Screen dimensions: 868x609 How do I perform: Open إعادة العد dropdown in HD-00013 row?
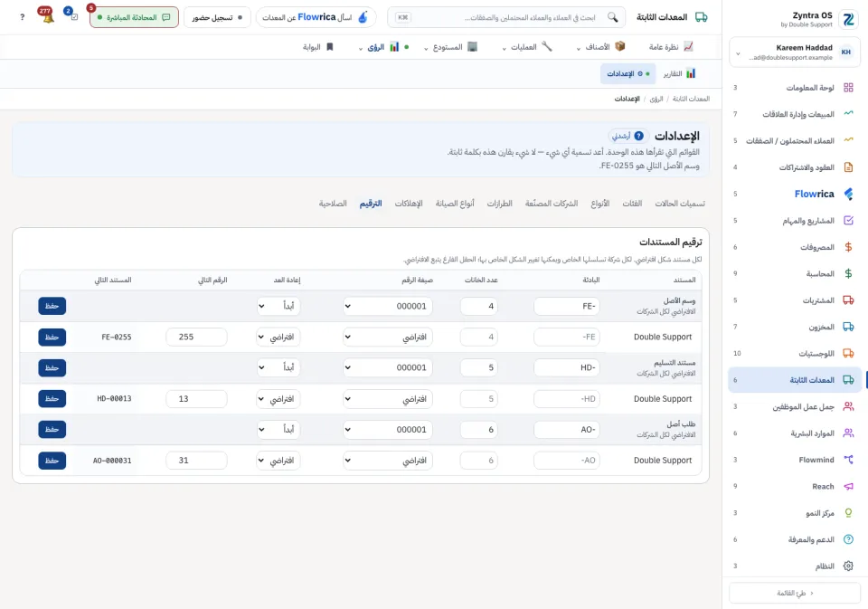pyautogui.click(x=278, y=398)
